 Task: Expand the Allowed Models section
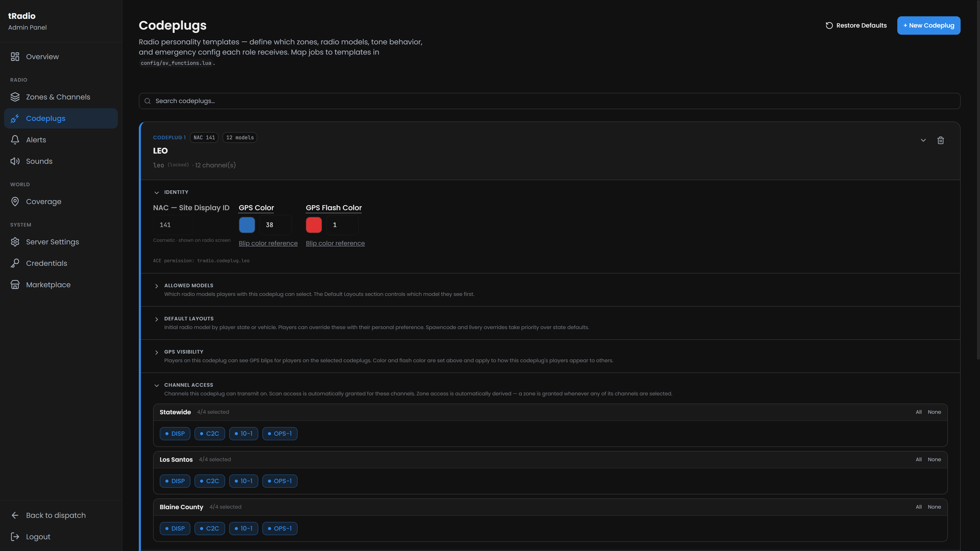156,286
